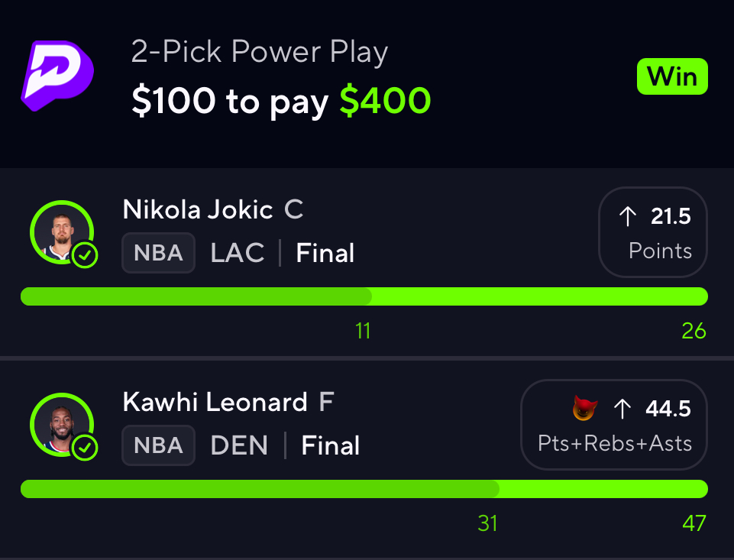The image size is (734, 560).
Task: Click Kawhi Leonard's player avatar
Action: tap(61, 424)
